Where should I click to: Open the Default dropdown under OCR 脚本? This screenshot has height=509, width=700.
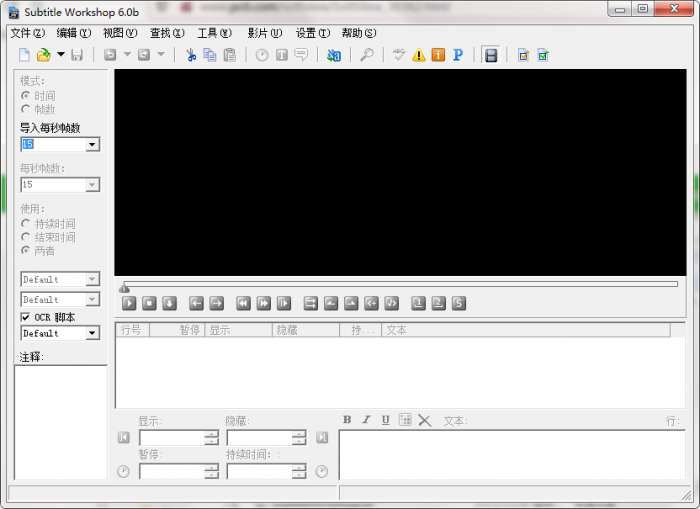click(92, 333)
